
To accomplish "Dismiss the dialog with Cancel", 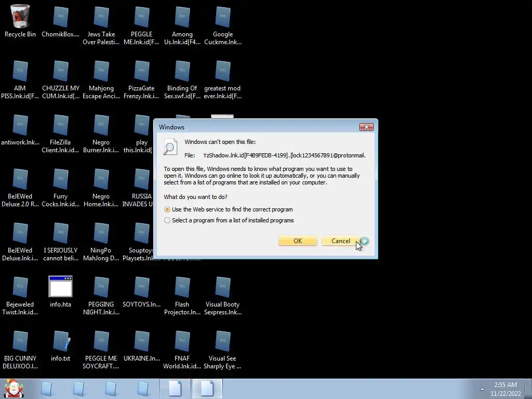I will (x=341, y=241).
